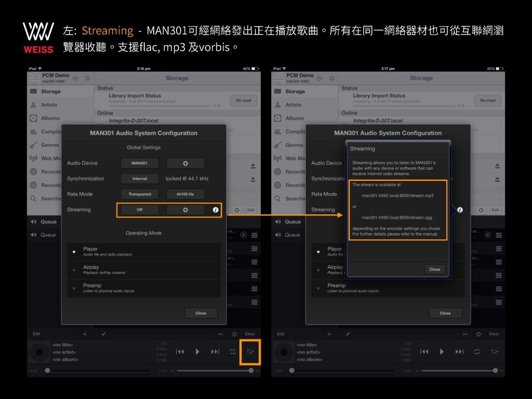Click album art disc thumbnail, left screenshot
532x399 pixels.
tap(39, 352)
